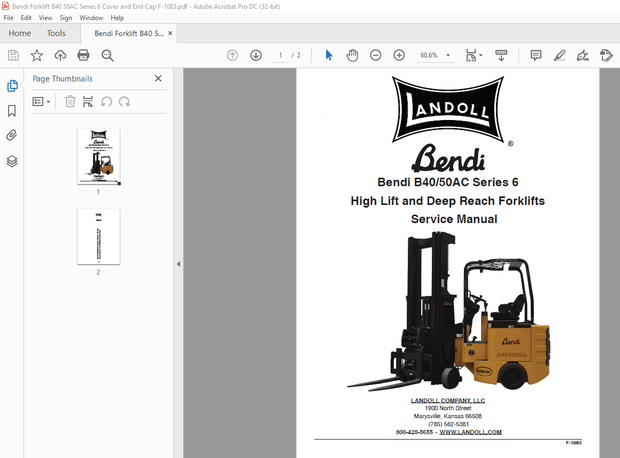Switch to the Home tab

coord(20,33)
